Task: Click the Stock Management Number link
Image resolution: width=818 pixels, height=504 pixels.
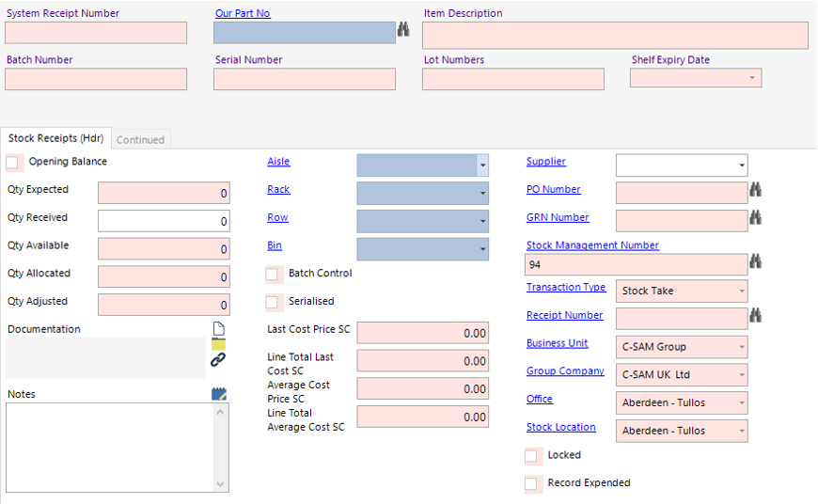Action: [592, 245]
